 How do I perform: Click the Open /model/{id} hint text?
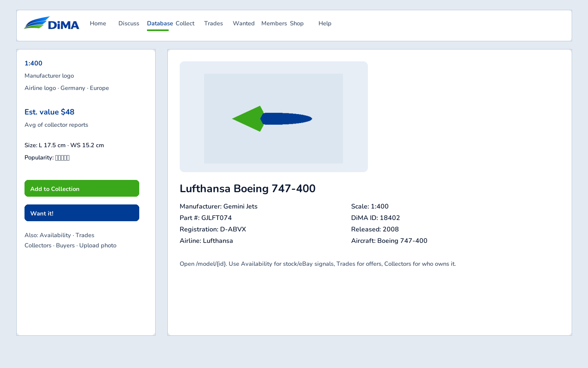pos(318,264)
